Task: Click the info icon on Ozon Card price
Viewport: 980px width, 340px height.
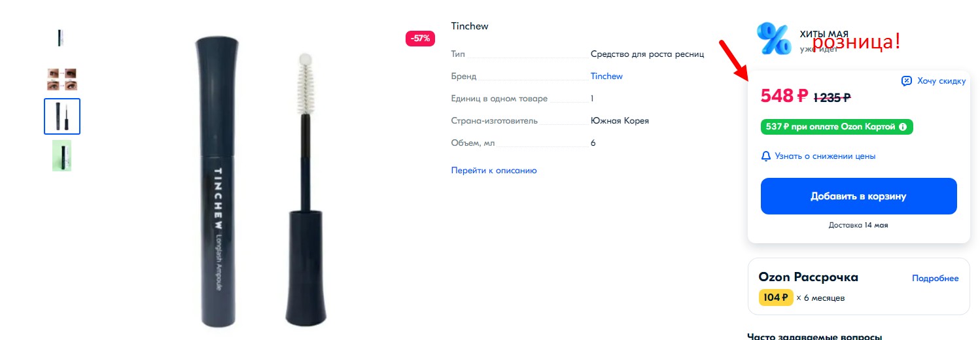Action: coord(903,127)
